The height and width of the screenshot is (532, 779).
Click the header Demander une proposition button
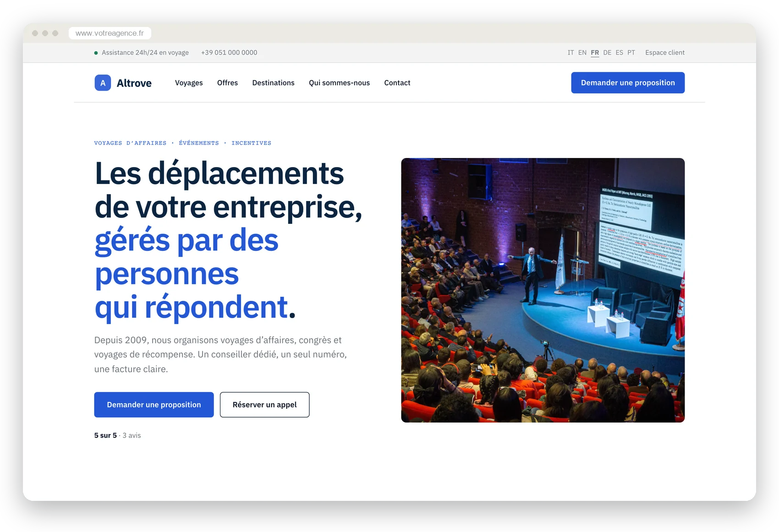628,83
